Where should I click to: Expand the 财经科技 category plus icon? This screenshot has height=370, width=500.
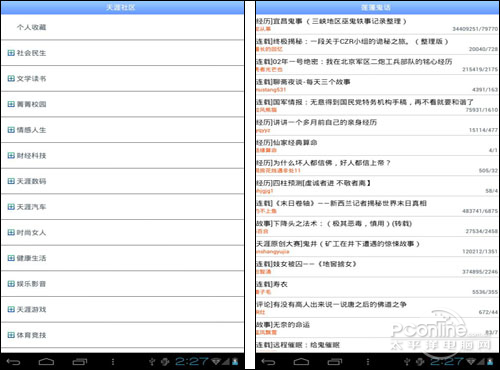point(11,155)
